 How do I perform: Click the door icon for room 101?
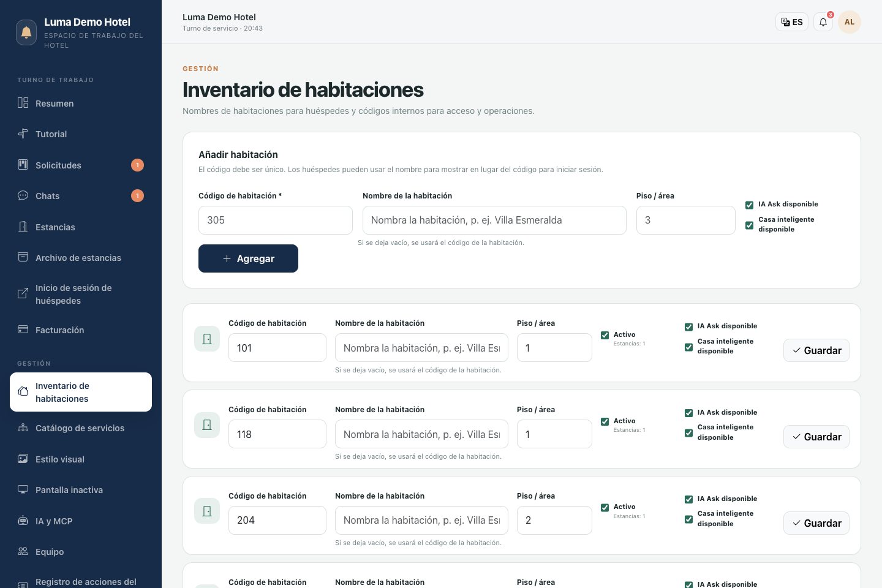[x=207, y=339]
